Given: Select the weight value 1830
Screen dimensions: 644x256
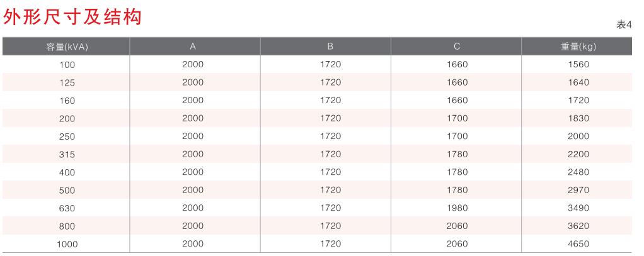Looking at the screenshot, I should (x=578, y=118).
